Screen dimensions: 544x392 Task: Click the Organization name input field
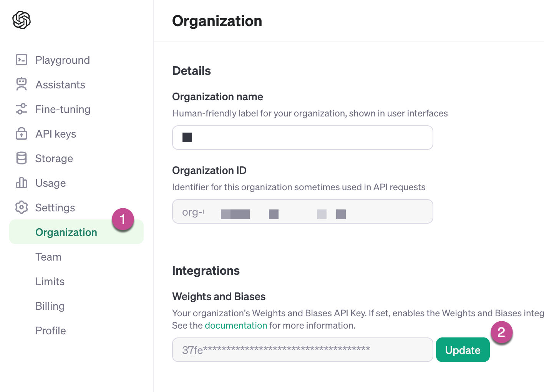tap(302, 138)
